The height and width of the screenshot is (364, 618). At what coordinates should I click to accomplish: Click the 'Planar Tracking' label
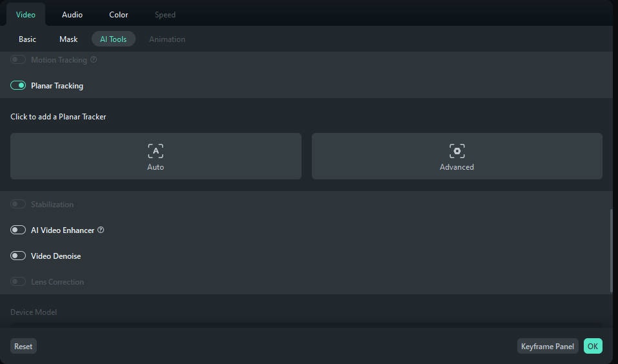coord(57,85)
